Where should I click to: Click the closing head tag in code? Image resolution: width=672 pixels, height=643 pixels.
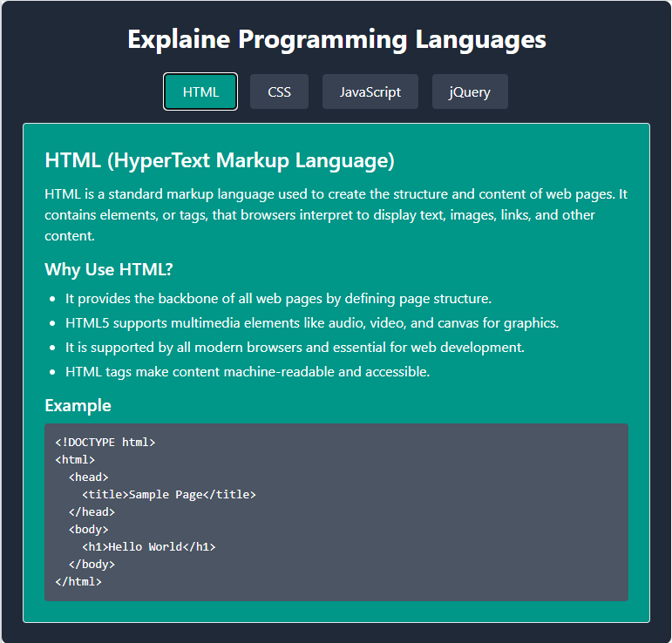pyautogui.click(x=92, y=511)
